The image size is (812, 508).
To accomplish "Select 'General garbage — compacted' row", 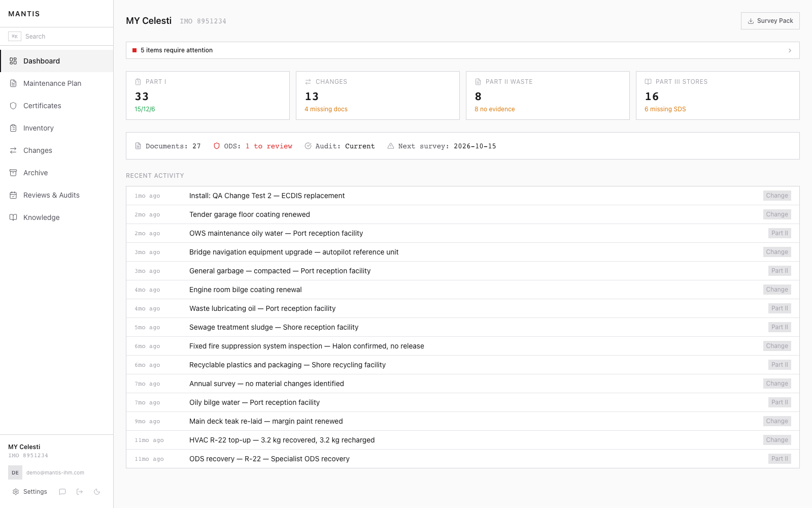I will pos(463,271).
